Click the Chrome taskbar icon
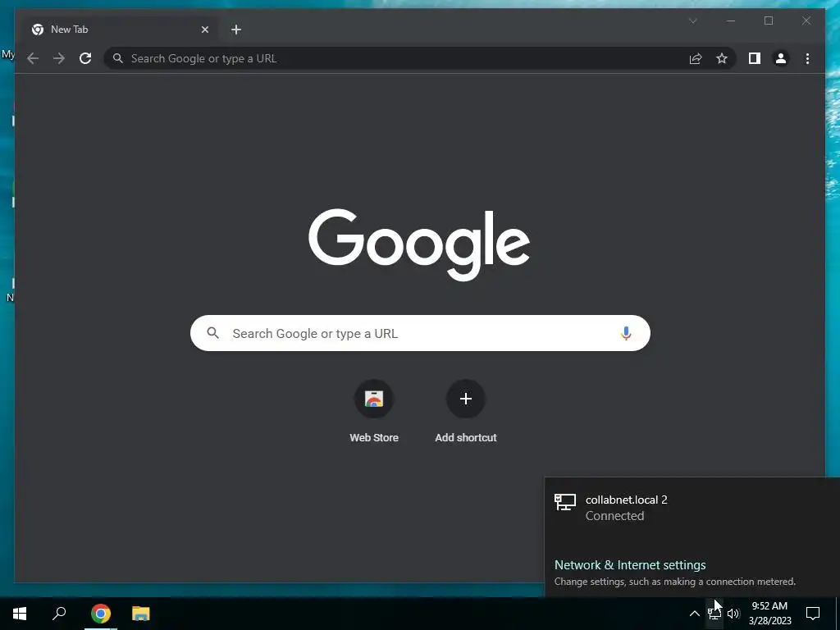The height and width of the screenshot is (630, 840). [101, 614]
